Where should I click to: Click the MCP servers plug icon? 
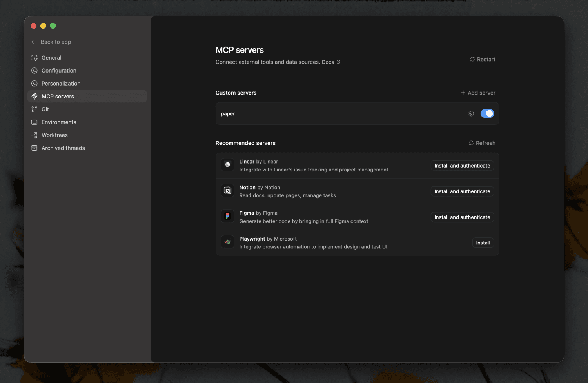click(x=34, y=97)
